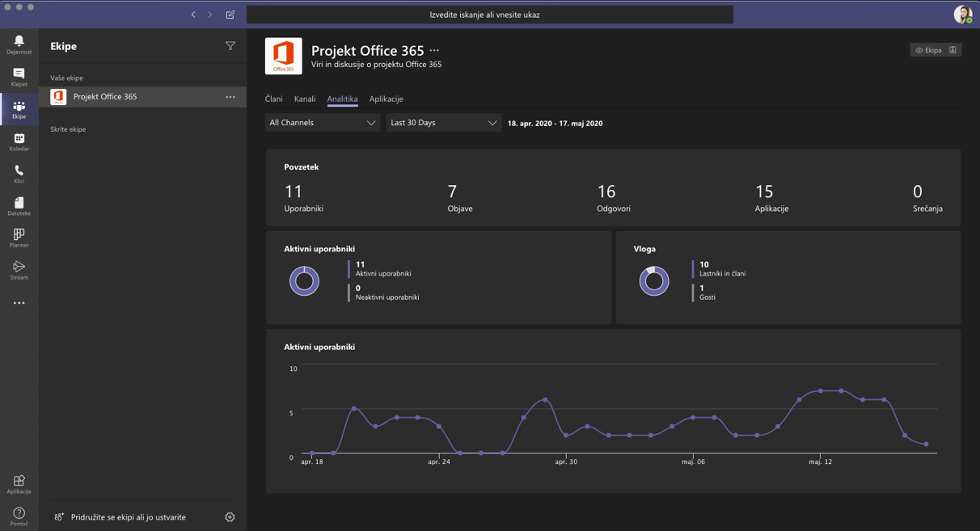980x531 pixels.
Task: Click the Vloga donut chart
Action: click(x=654, y=281)
